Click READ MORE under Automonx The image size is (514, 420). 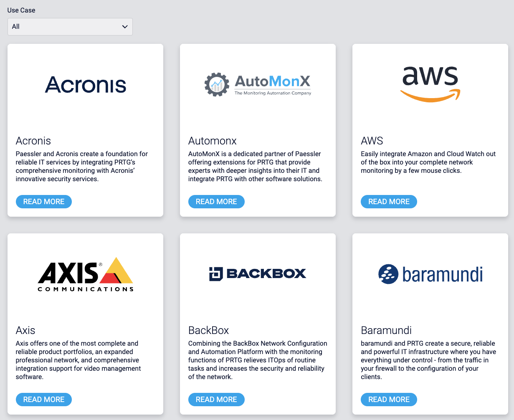point(216,202)
